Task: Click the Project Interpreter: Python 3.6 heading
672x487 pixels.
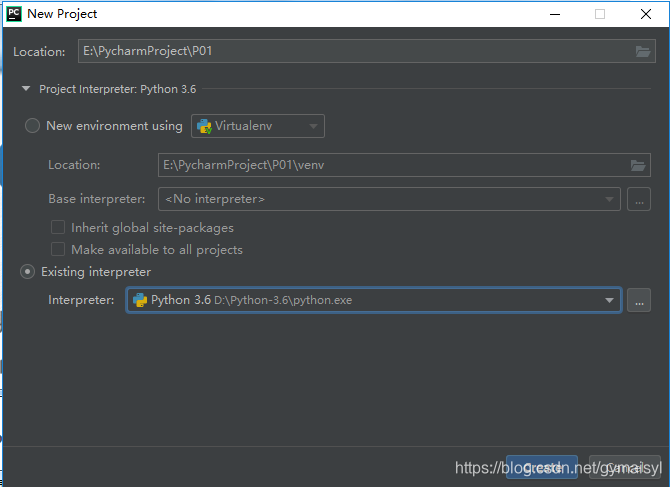Action: pyautogui.click(x=118, y=89)
